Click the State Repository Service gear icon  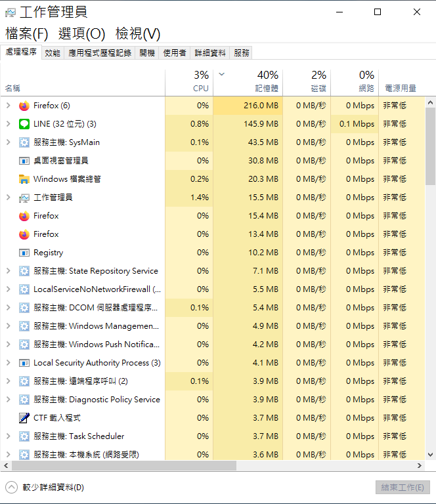click(24, 271)
